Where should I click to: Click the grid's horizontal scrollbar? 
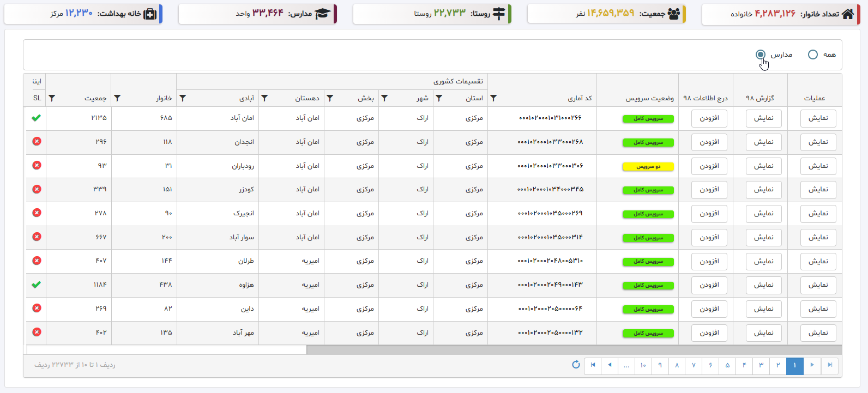574,350
